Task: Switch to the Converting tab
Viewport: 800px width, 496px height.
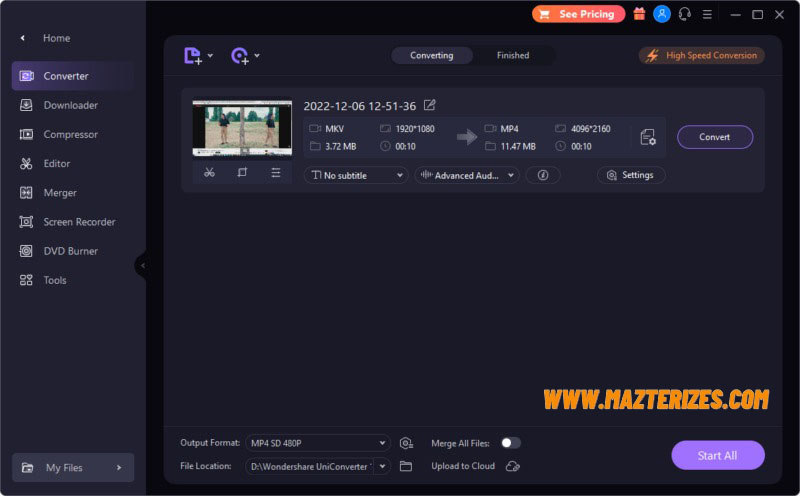Action: click(x=432, y=55)
